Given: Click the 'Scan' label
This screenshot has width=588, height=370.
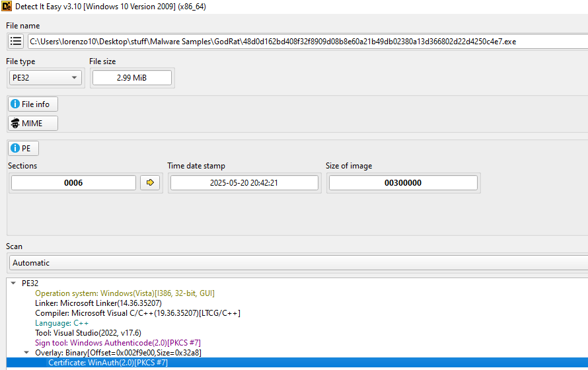Looking at the screenshot, I should click(x=15, y=246).
